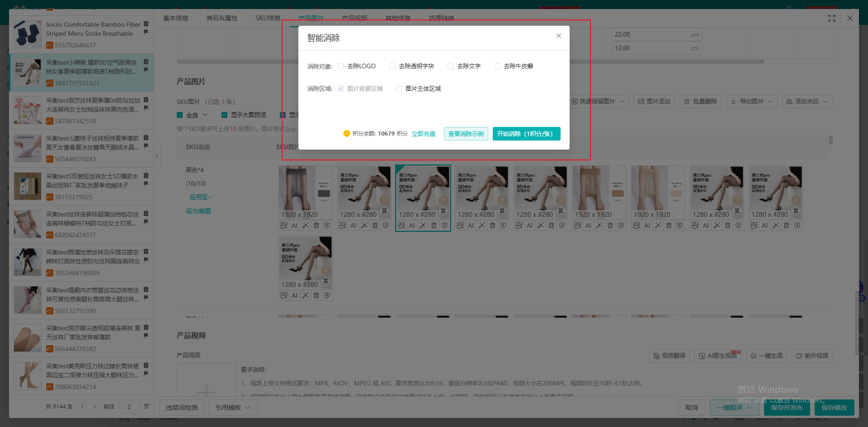Tick the 图片主体区域 checkbox

tap(399, 89)
